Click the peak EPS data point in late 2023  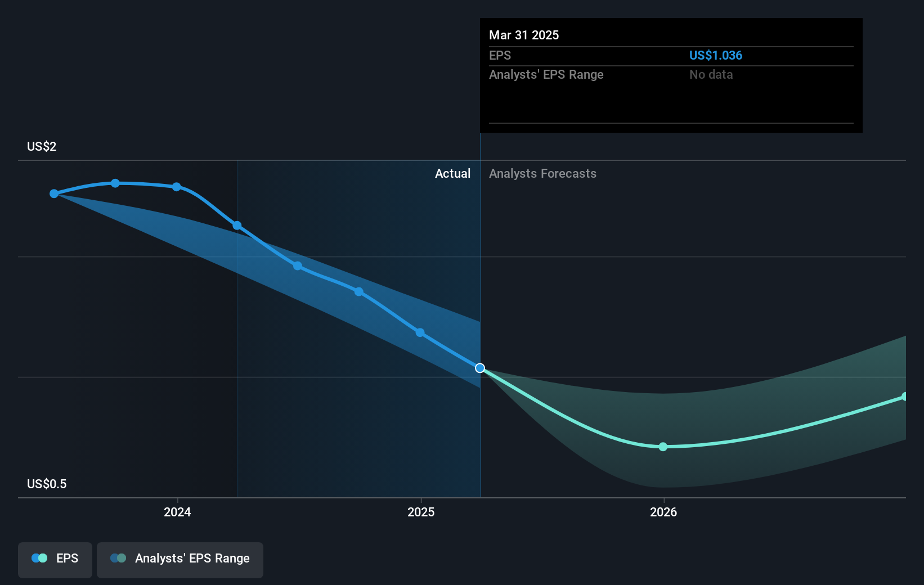point(115,183)
